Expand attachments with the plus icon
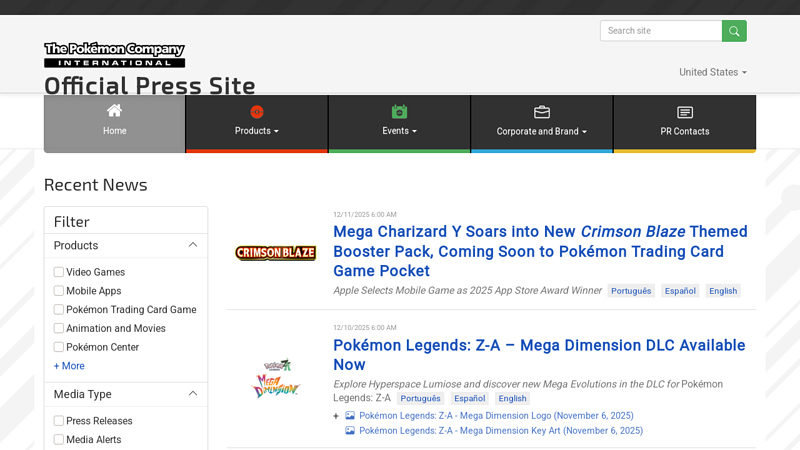800x450 pixels. (336, 416)
